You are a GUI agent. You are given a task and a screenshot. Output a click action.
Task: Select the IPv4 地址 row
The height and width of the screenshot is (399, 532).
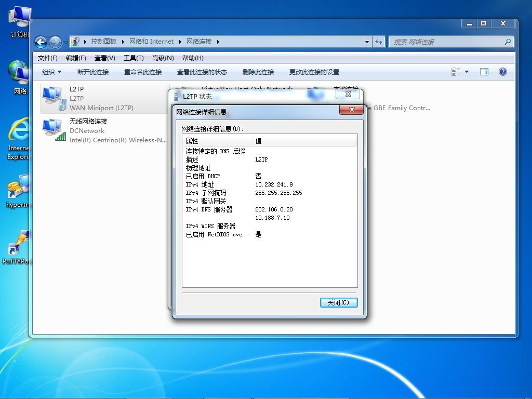[x=270, y=184]
